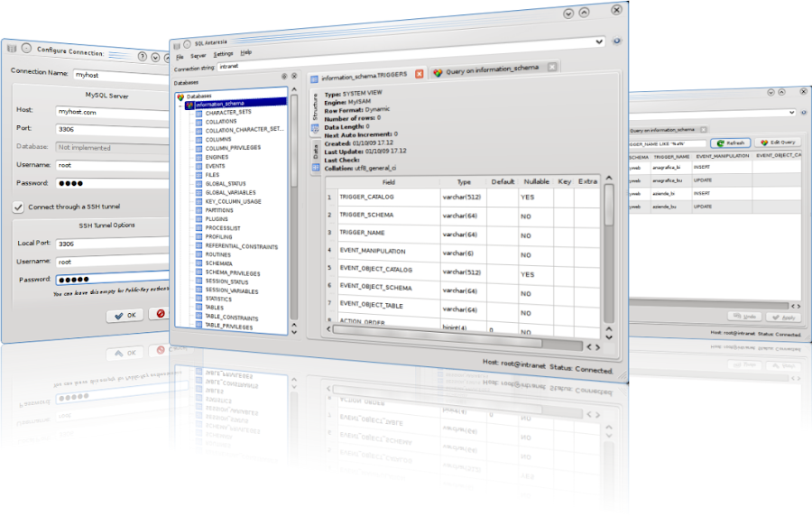Image resolution: width=812 pixels, height=516 pixels.
Task: Click the table icon on TRIGGERS tab
Action: pyautogui.click(x=314, y=79)
